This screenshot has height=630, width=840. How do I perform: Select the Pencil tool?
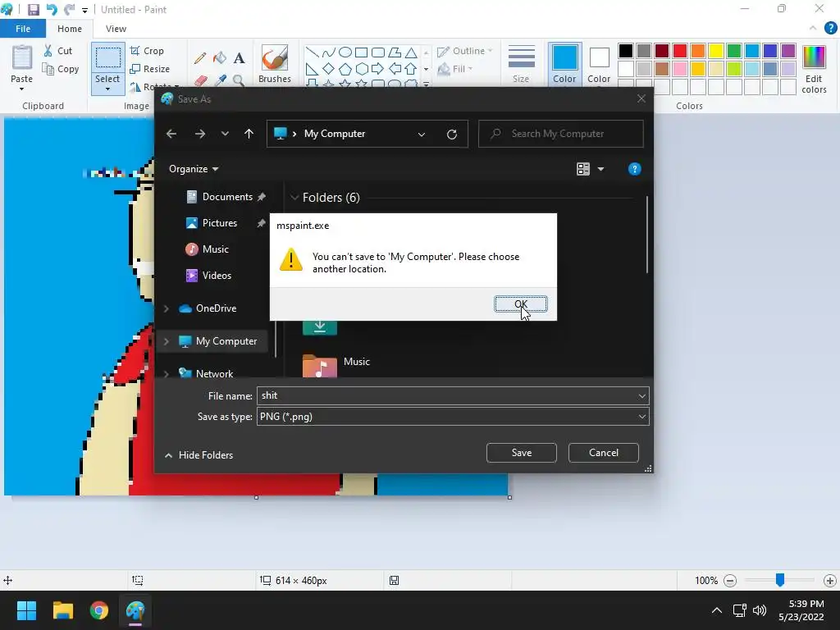coord(200,58)
